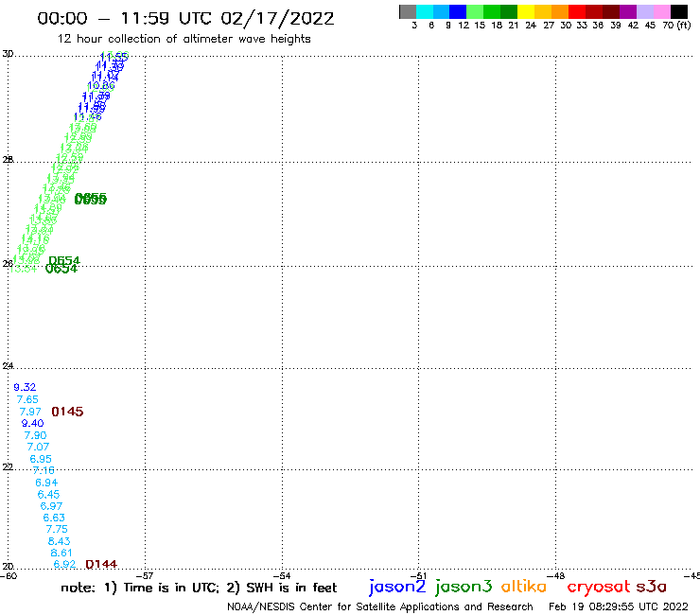Click the yellow swatch in the color scale
The image size is (700, 615).
(x=526, y=11)
